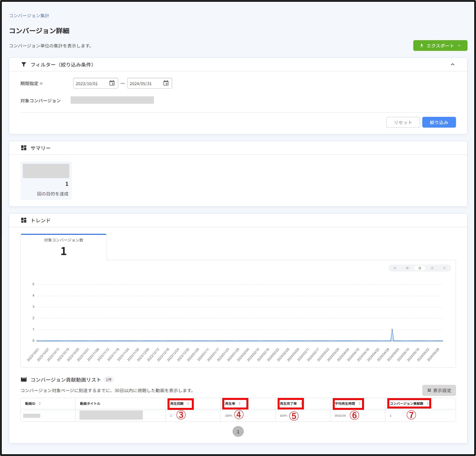
Task: Open the start date calendar icon
Action: pos(112,83)
